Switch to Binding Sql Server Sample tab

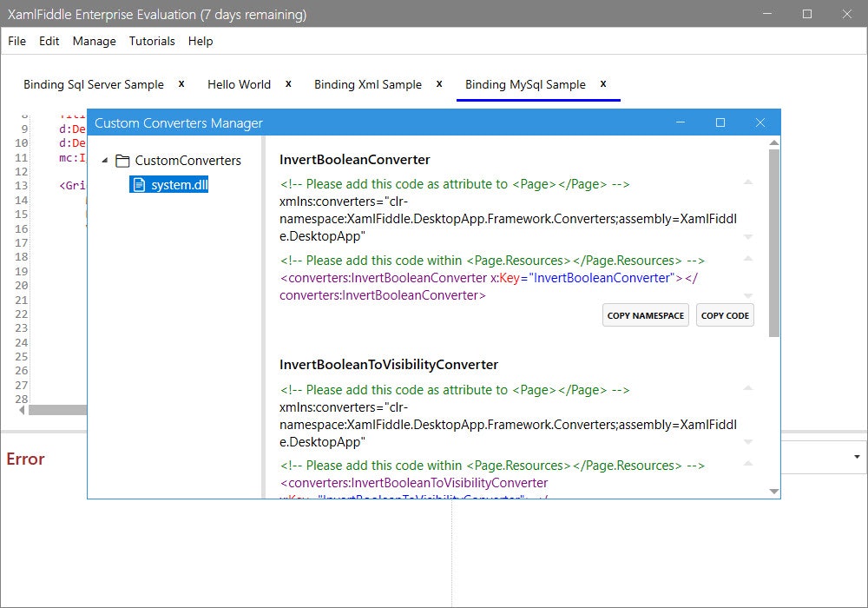tap(94, 84)
